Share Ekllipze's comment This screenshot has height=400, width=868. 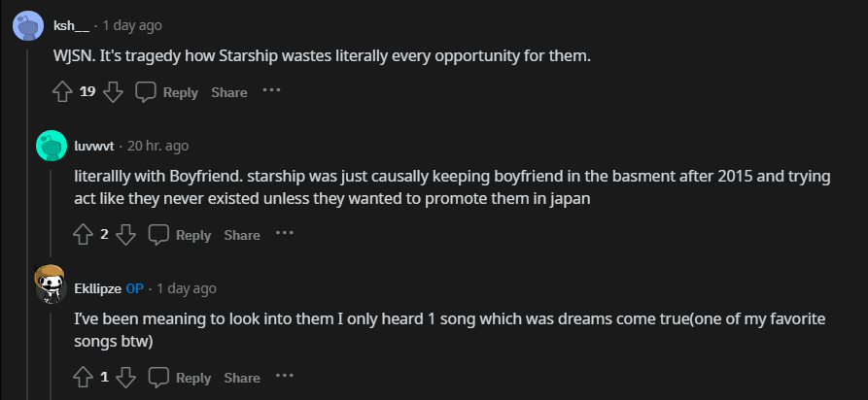click(242, 378)
